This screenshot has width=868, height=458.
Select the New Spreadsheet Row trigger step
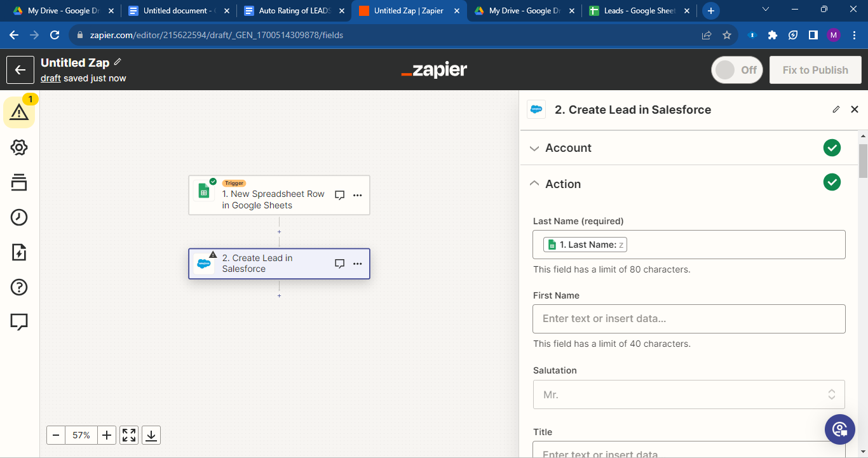(x=279, y=195)
